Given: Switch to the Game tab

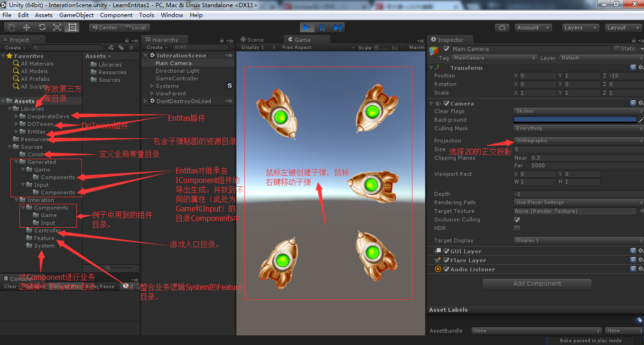Looking at the screenshot, I should (299, 40).
